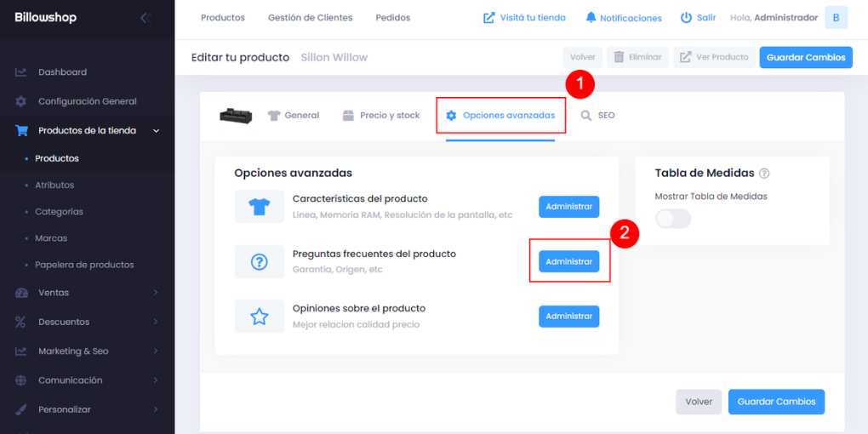
Task: Click the question mark Preguntas frecuentes icon
Action: [260, 262]
